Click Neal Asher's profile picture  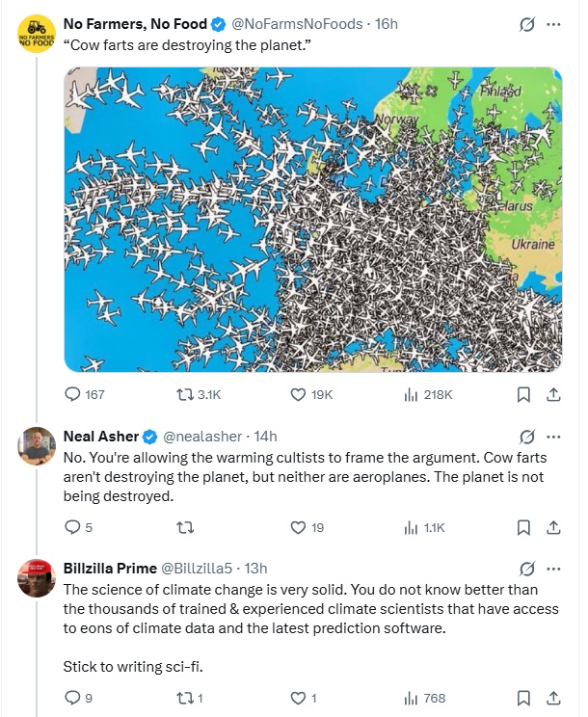(x=37, y=446)
